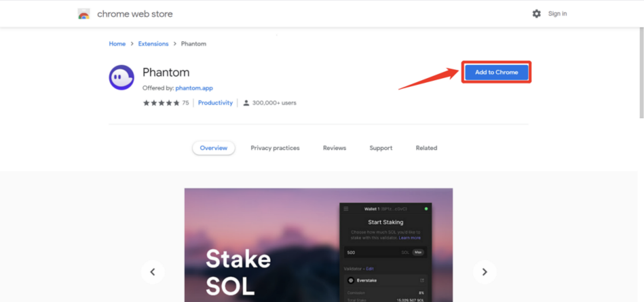Click the hamburger menu in wallet preview
Image resolution: width=644 pixels, height=302 pixels.
click(346, 209)
